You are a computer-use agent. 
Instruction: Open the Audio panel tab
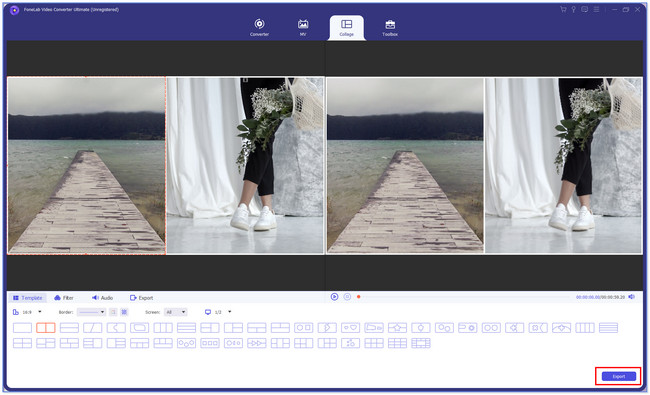102,298
